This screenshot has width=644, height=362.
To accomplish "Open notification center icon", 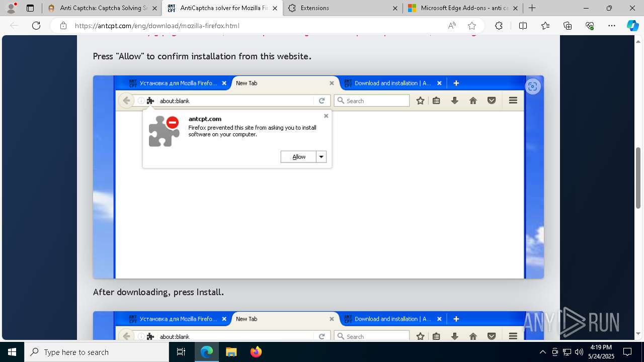I will tap(627, 352).
